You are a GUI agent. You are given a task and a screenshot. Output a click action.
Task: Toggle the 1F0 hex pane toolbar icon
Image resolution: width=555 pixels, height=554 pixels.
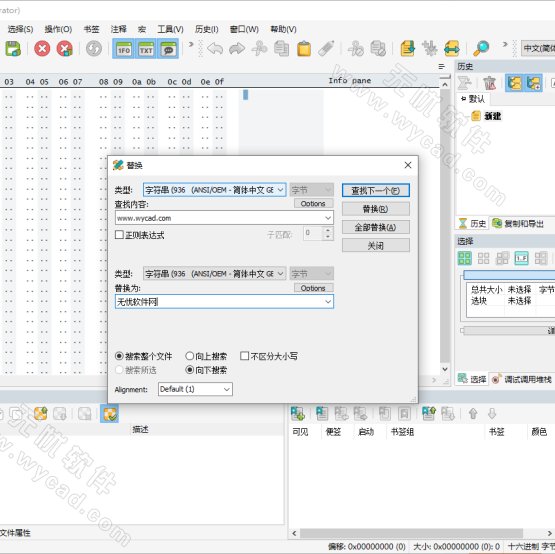click(x=124, y=49)
